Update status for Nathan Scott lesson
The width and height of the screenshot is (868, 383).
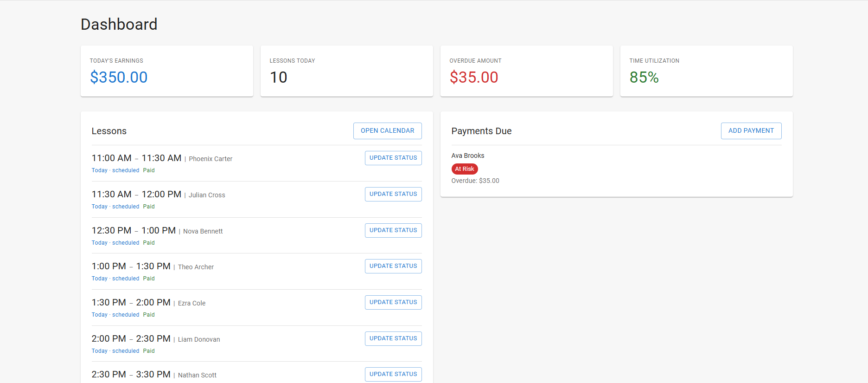click(x=393, y=374)
